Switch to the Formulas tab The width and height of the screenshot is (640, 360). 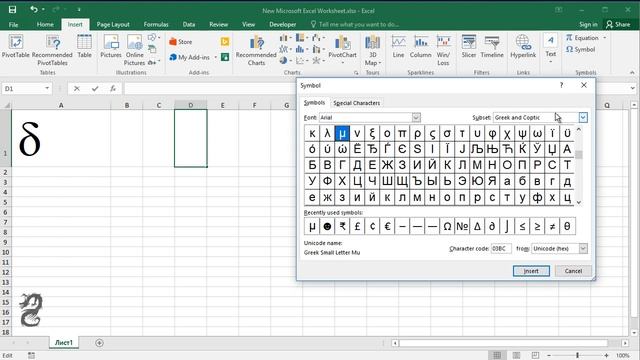156,24
